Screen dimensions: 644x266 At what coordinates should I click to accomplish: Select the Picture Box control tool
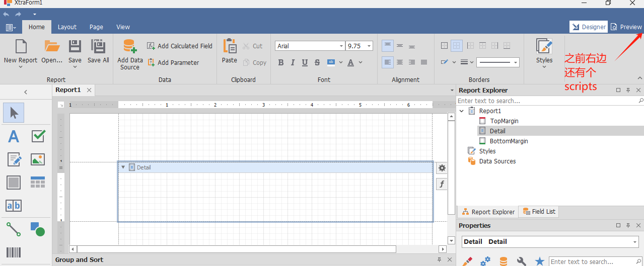pyautogui.click(x=38, y=159)
